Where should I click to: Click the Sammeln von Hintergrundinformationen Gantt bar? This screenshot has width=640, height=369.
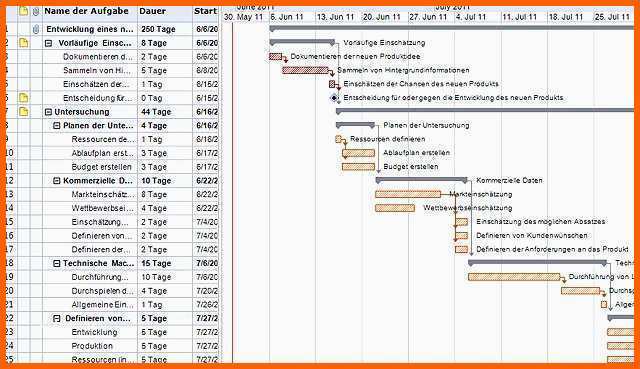coord(305,70)
